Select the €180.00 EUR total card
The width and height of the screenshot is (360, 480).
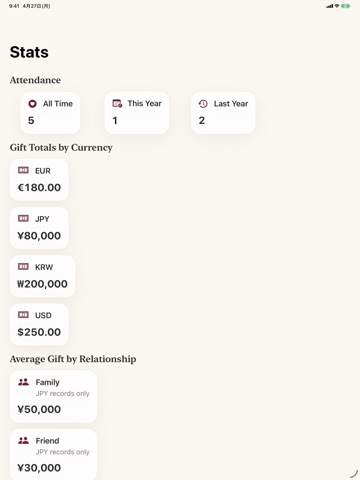(x=39, y=180)
